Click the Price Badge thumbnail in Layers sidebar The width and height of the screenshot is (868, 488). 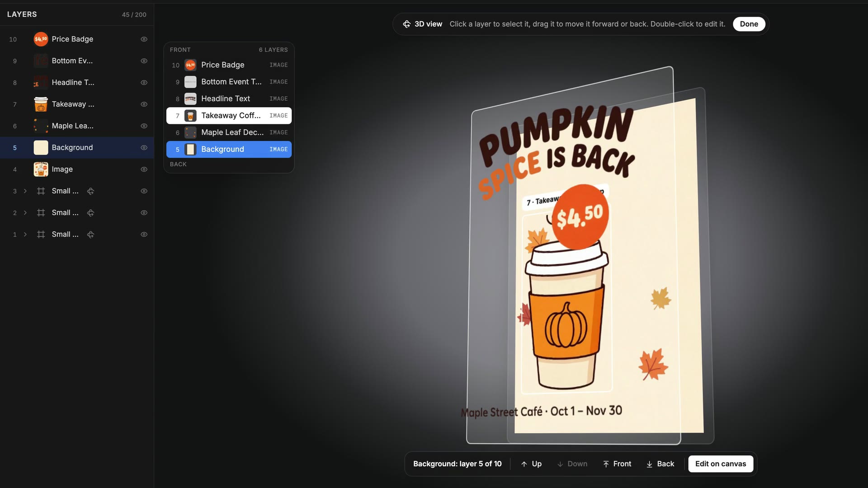(x=41, y=39)
